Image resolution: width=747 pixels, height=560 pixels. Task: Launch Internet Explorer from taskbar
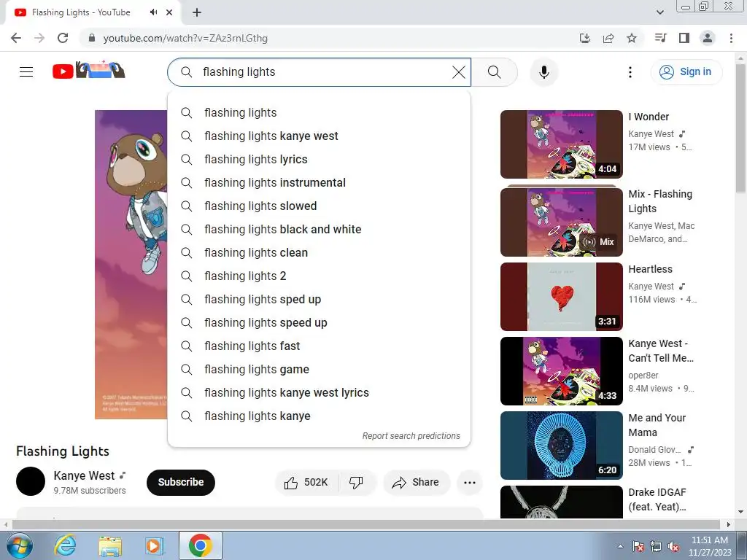click(65, 545)
